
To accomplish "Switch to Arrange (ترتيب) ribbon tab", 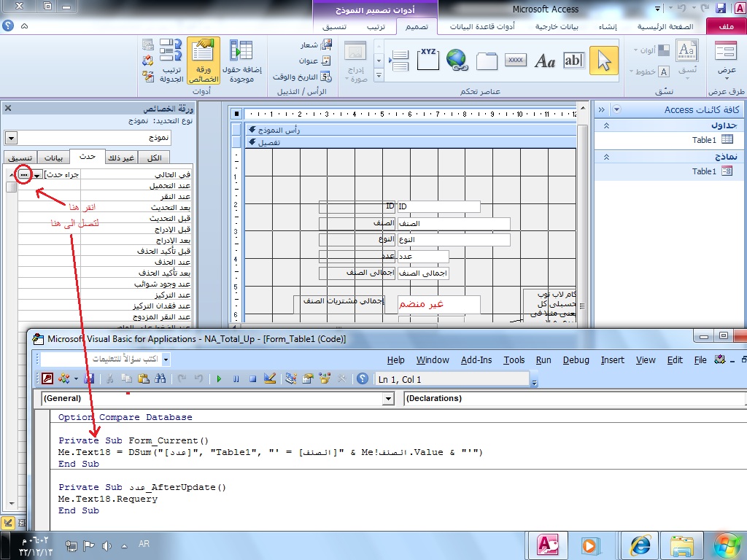I will click(x=376, y=27).
